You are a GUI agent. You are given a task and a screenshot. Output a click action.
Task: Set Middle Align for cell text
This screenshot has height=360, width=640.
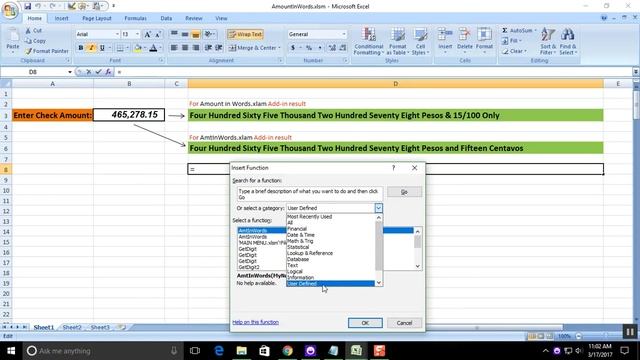click(x=185, y=34)
